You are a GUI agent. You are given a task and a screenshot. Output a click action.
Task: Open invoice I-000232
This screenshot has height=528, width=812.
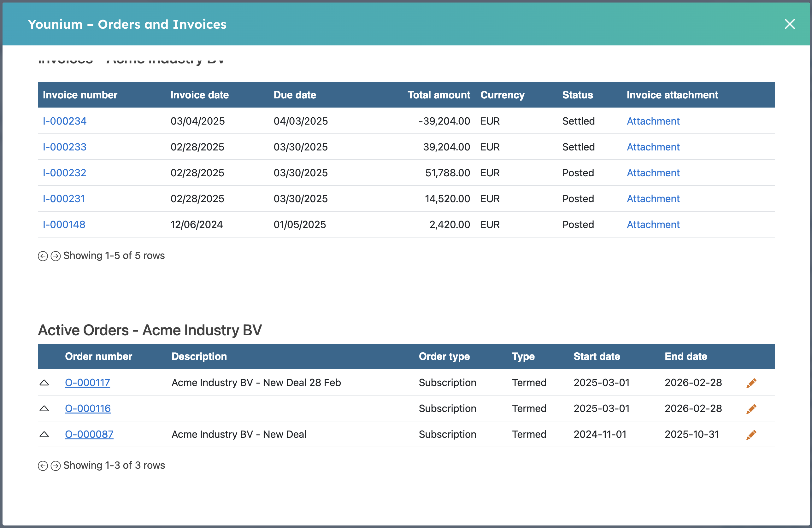(x=64, y=173)
